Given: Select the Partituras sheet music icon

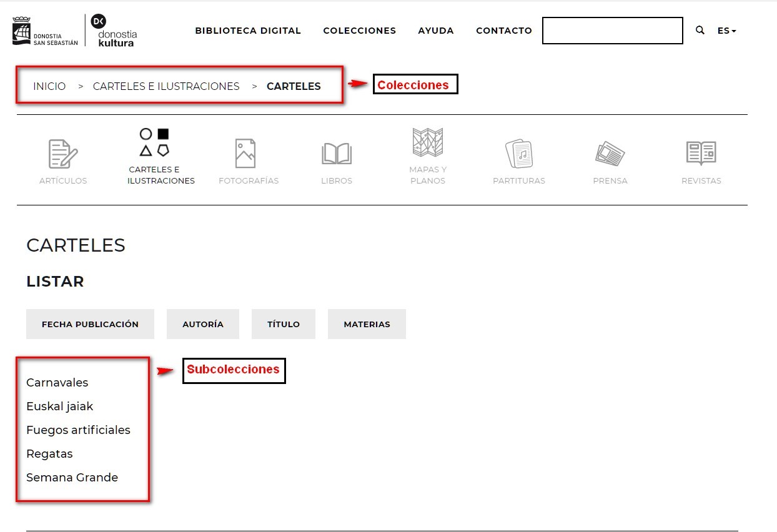Looking at the screenshot, I should click(x=519, y=154).
